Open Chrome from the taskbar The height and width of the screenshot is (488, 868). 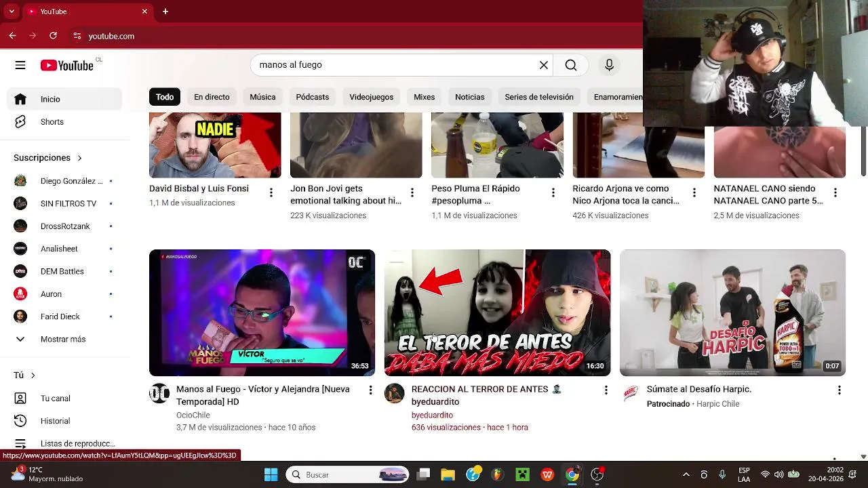572,474
